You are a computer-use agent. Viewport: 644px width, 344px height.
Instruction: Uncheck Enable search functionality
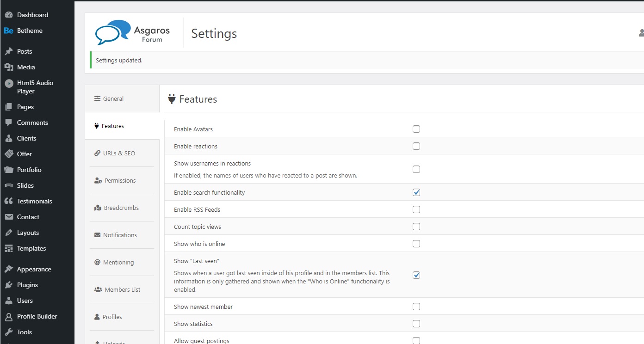416,192
